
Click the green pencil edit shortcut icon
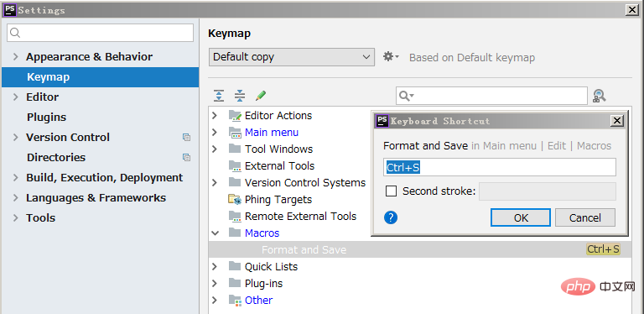point(261,96)
